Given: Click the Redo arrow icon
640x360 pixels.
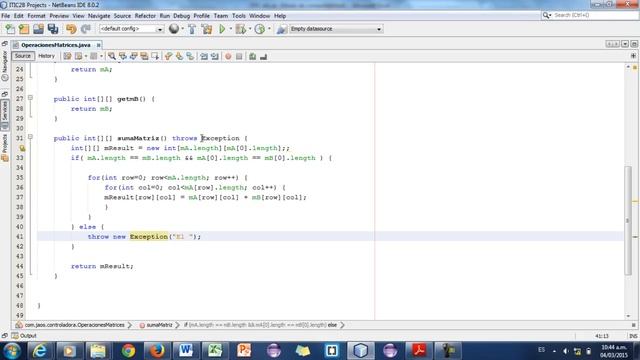Looking at the screenshot, I should click(85, 29).
